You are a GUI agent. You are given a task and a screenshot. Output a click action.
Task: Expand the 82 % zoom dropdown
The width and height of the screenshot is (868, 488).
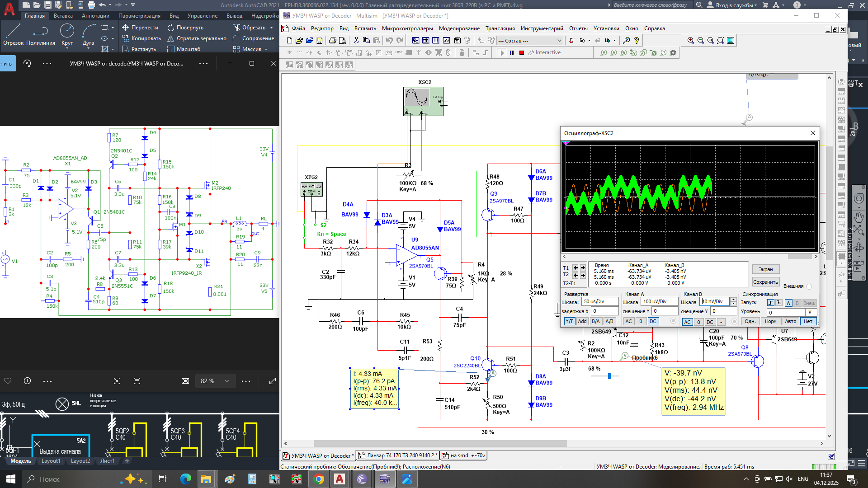227,381
